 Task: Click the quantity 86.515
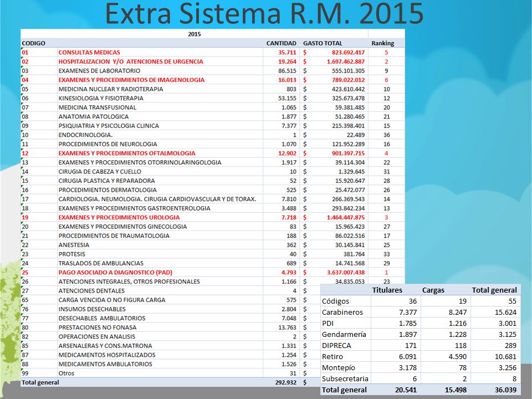coord(287,70)
